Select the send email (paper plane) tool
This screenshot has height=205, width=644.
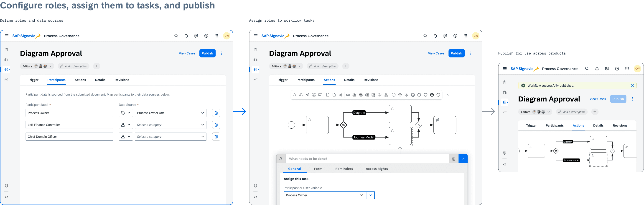click(x=308, y=95)
